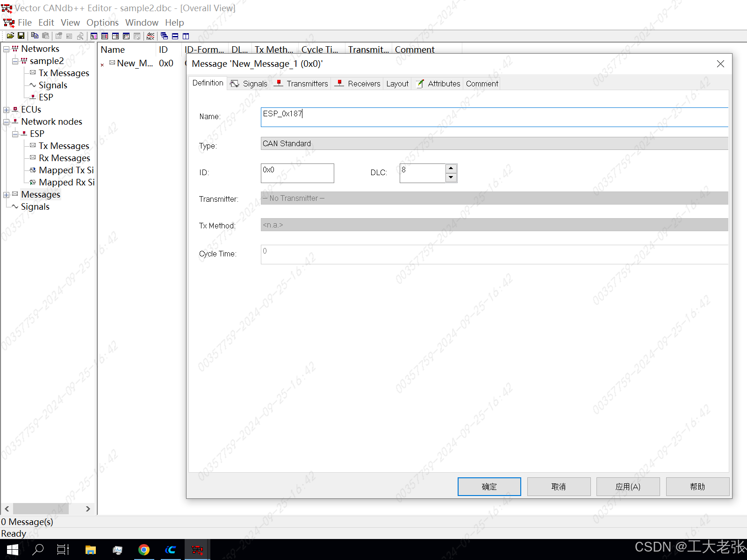Click the Cycle Time input field

coord(494,255)
